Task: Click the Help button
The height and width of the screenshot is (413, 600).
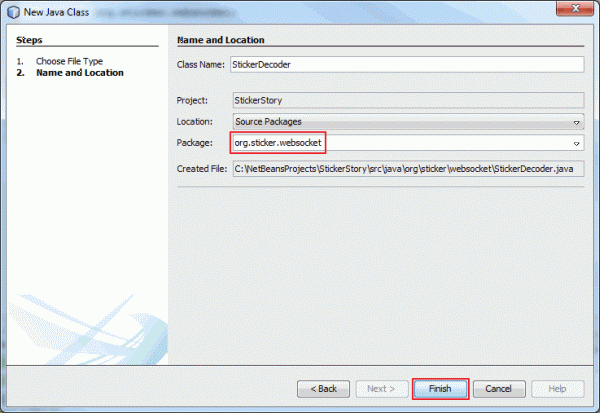Action: pos(558,389)
